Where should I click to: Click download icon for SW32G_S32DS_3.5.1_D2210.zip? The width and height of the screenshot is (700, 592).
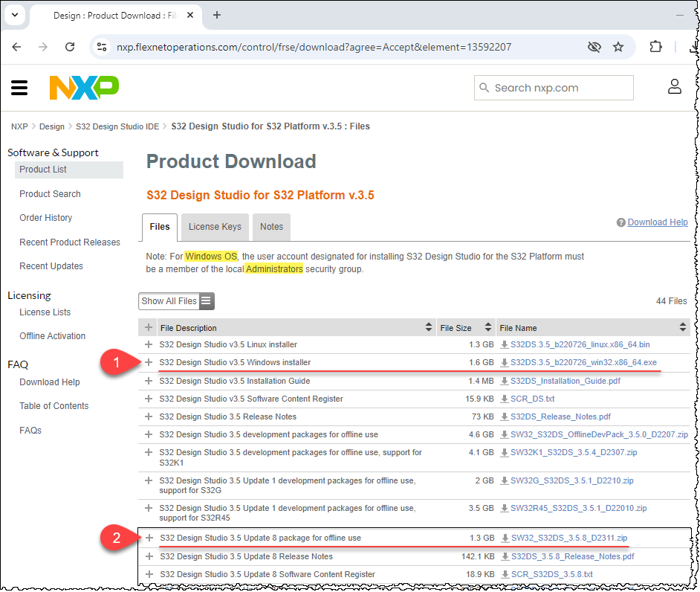click(x=505, y=480)
